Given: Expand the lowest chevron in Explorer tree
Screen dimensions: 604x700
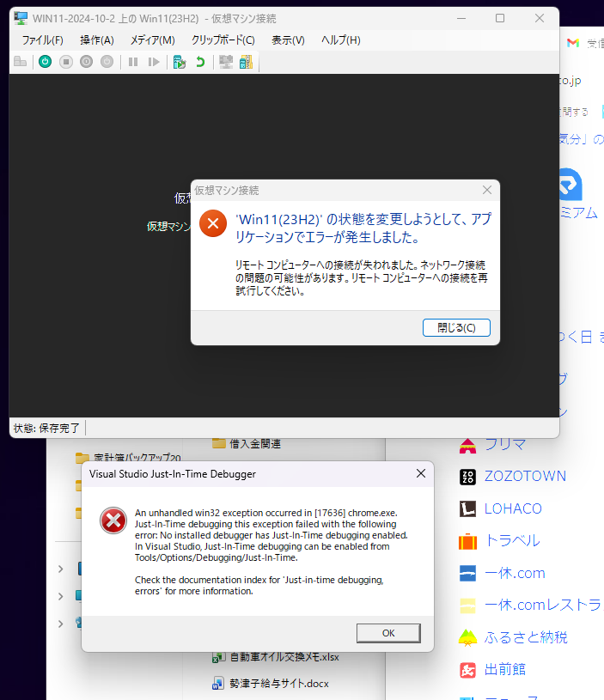Looking at the screenshot, I should (x=61, y=624).
